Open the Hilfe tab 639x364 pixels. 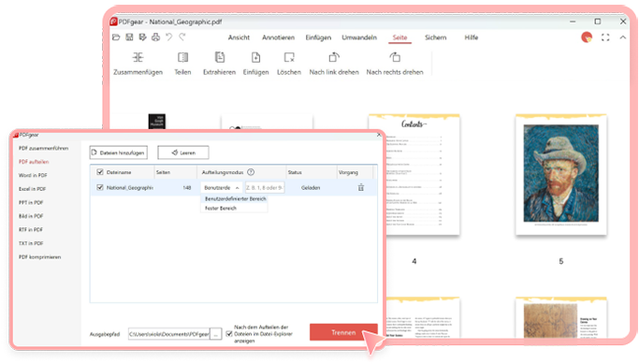pos(472,37)
